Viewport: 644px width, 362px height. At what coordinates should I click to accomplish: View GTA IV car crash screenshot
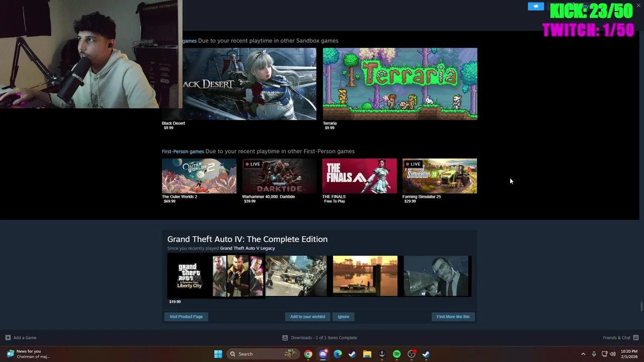[x=296, y=276]
